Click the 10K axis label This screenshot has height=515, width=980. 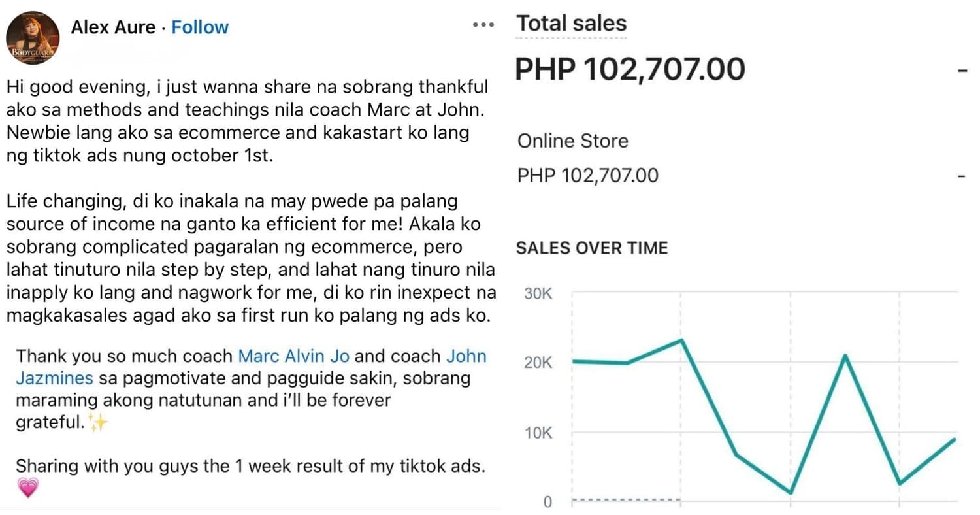[x=538, y=433]
